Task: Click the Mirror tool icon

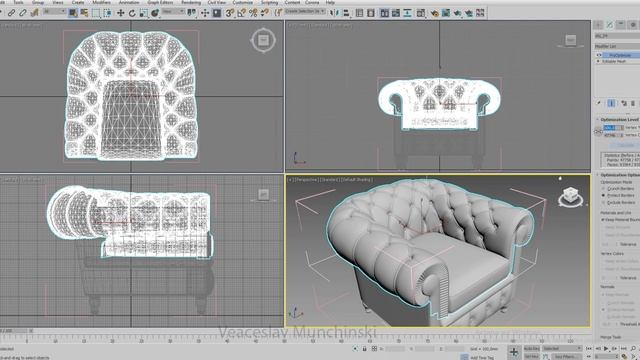Action: [x=334, y=13]
